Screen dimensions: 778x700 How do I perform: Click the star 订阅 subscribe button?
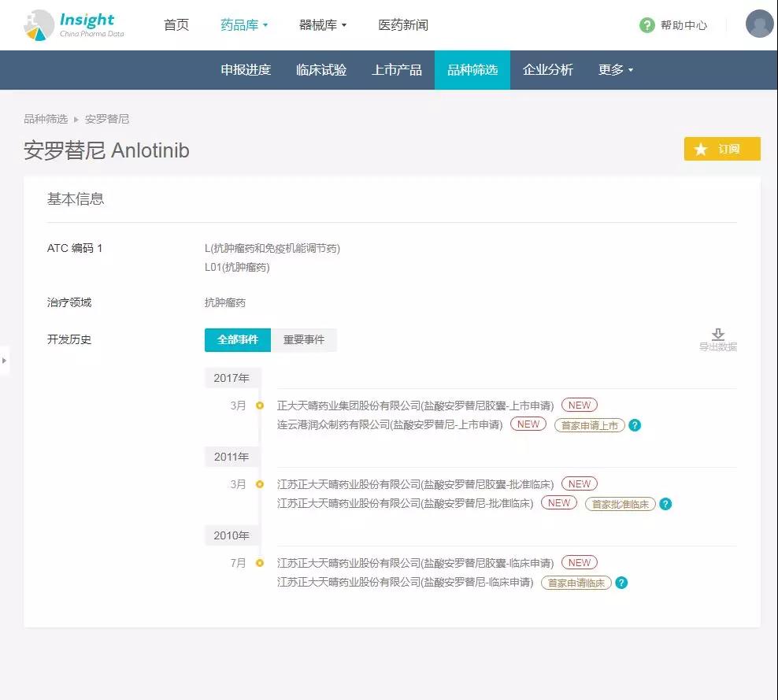coord(721,149)
